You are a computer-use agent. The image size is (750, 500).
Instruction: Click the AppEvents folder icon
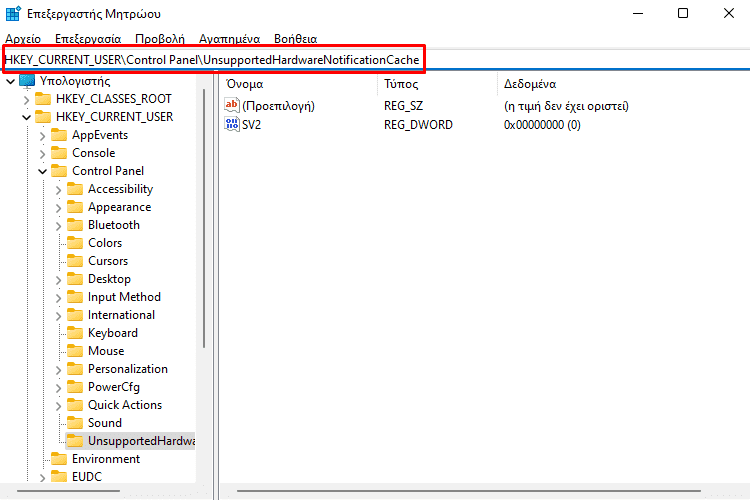pos(59,135)
